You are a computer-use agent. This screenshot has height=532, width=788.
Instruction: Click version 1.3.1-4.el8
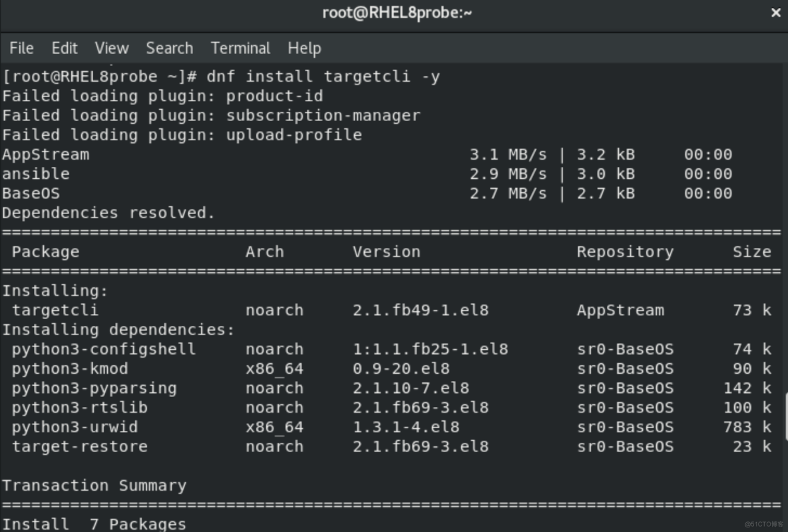[x=406, y=428]
